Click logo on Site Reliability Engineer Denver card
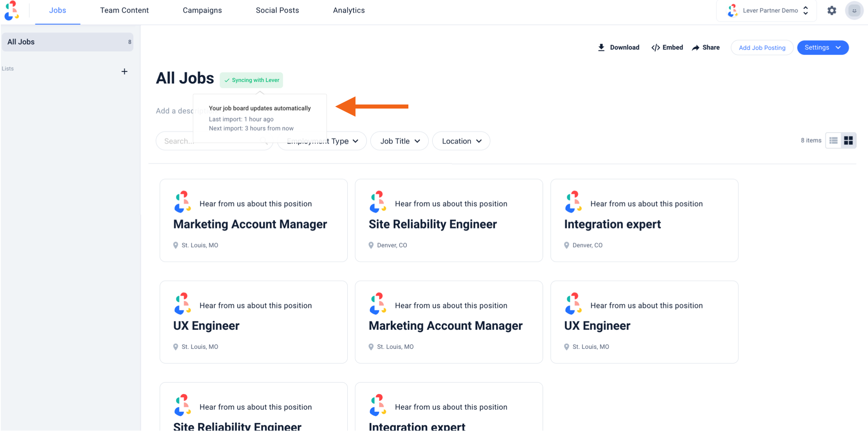This screenshot has width=868, height=431. pos(378,202)
